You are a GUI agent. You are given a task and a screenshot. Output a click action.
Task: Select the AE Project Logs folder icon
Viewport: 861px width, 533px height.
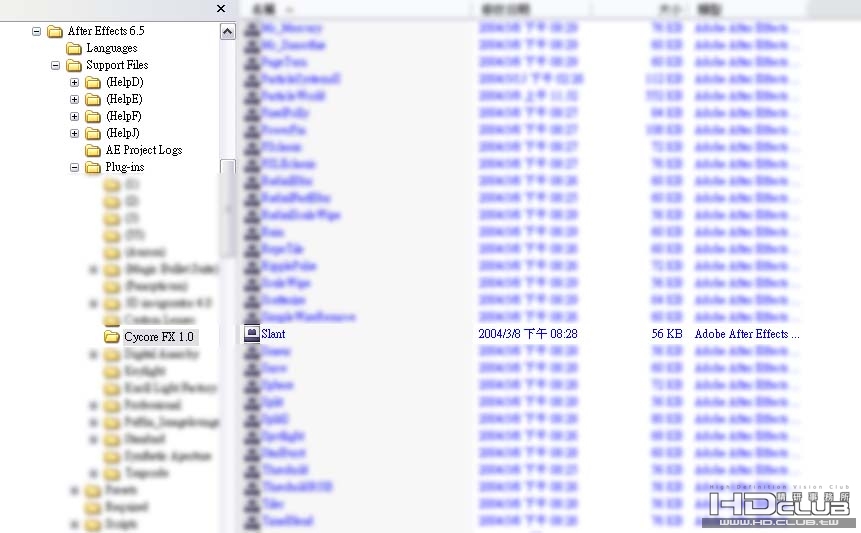93,150
